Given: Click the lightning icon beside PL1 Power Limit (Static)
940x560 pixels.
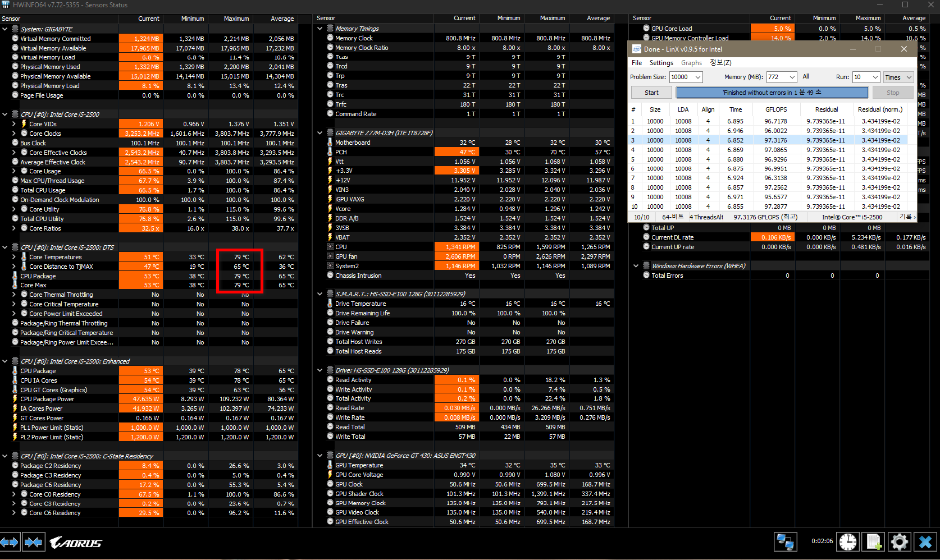Looking at the screenshot, I should coord(15,428).
